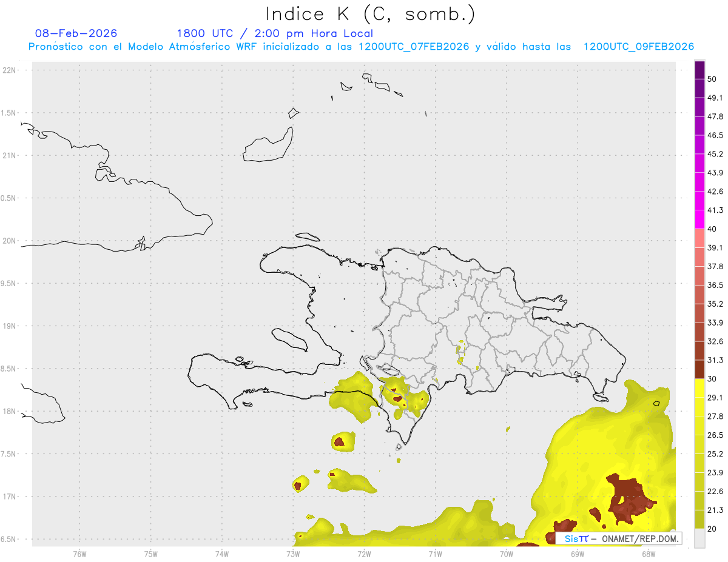Click the colorbar value '30'
Viewport: 728px width, 562px height.
point(712,379)
